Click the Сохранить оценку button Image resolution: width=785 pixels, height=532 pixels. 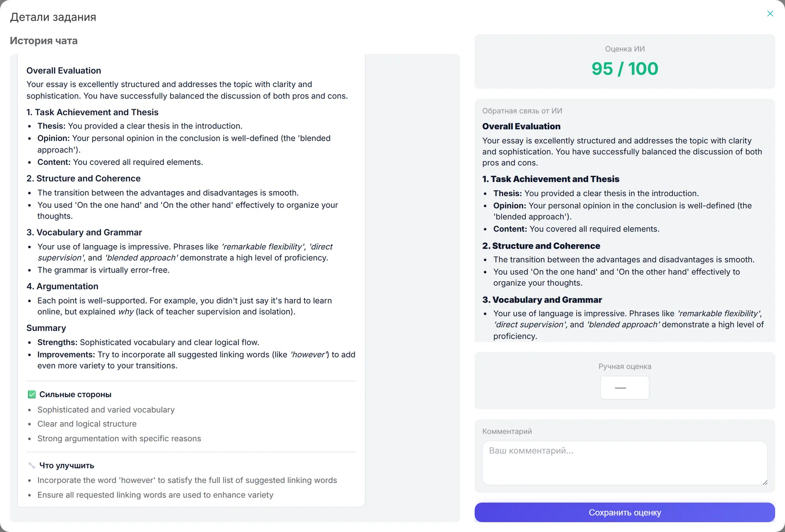coord(625,512)
